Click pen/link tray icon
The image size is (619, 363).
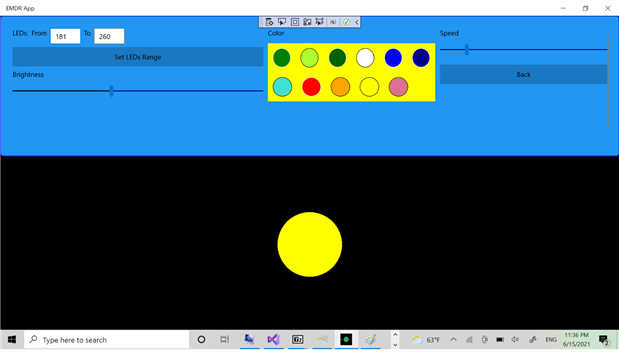point(533,339)
